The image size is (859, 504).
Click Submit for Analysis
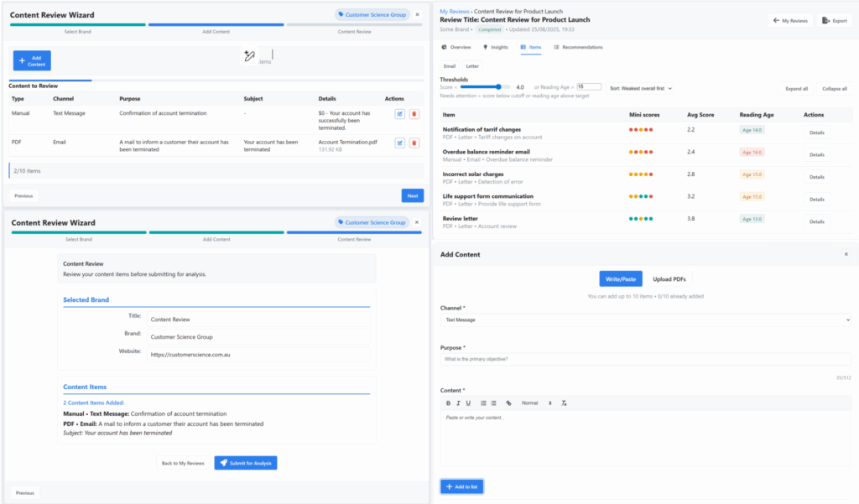pos(245,462)
